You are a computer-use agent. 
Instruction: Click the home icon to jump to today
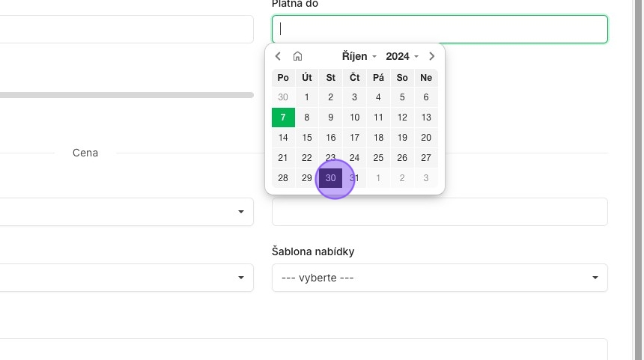point(297,56)
